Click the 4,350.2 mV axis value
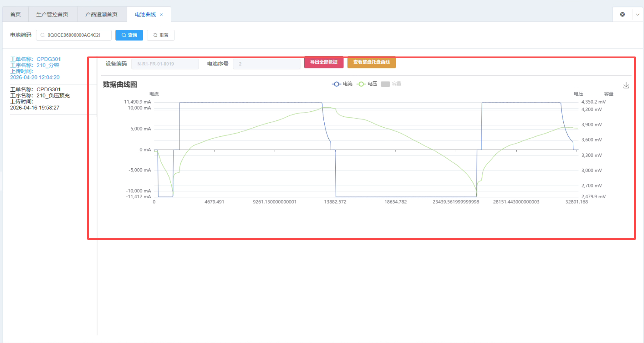644x343 pixels. (594, 102)
